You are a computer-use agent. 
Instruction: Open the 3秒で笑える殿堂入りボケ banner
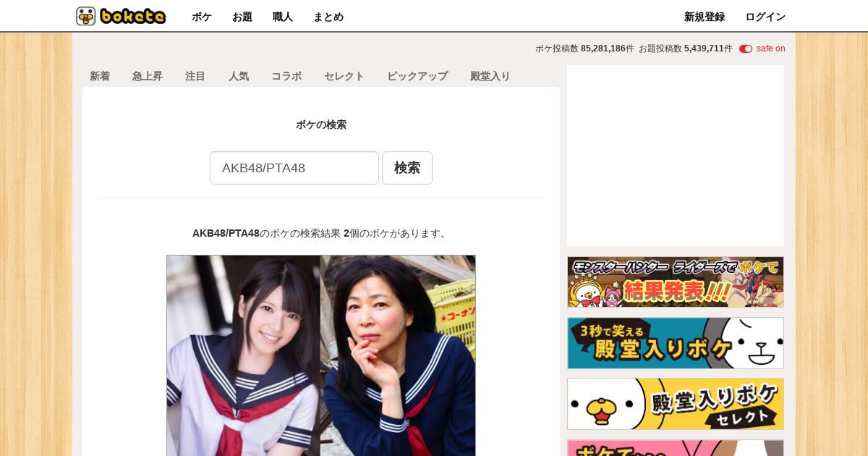676,343
